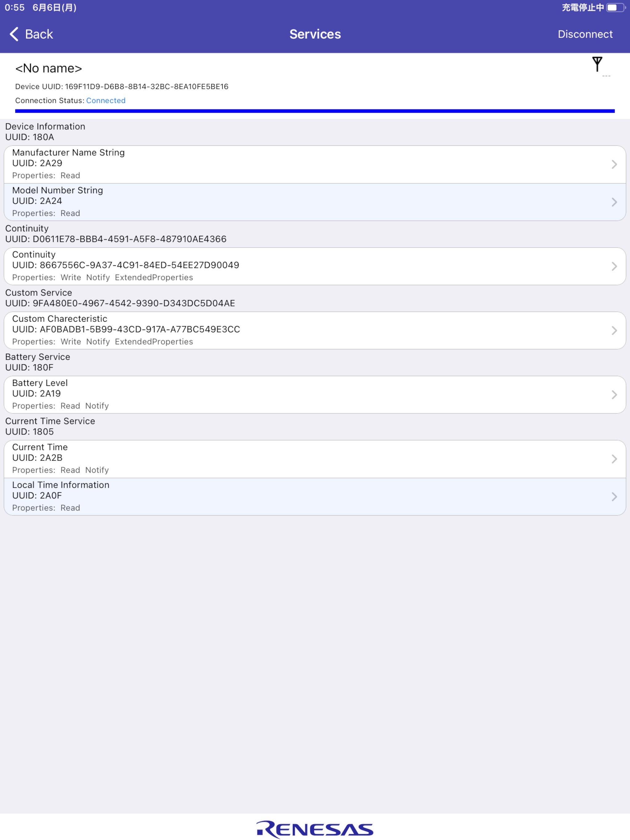
Task: Expand Current Time characteristic
Action: 315,458
